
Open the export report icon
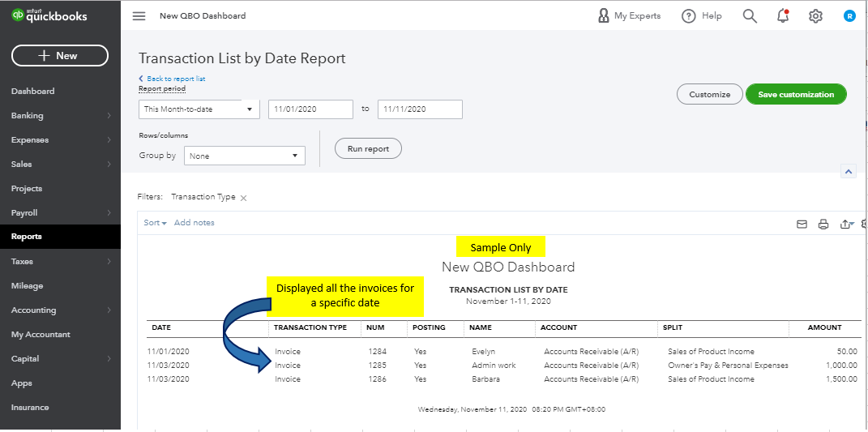click(x=847, y=225)
